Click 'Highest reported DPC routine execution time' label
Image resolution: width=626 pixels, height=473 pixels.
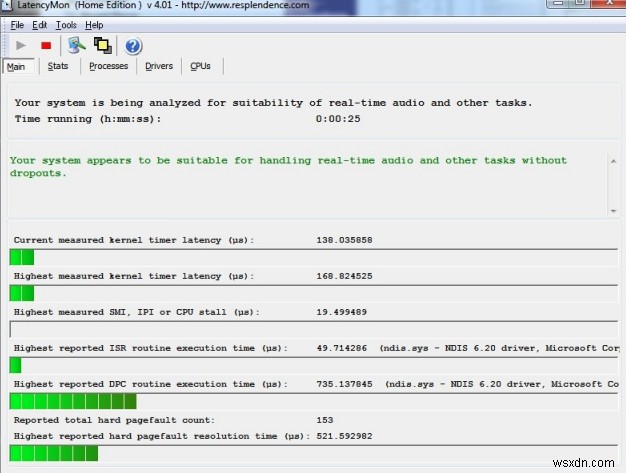point(151,384)
